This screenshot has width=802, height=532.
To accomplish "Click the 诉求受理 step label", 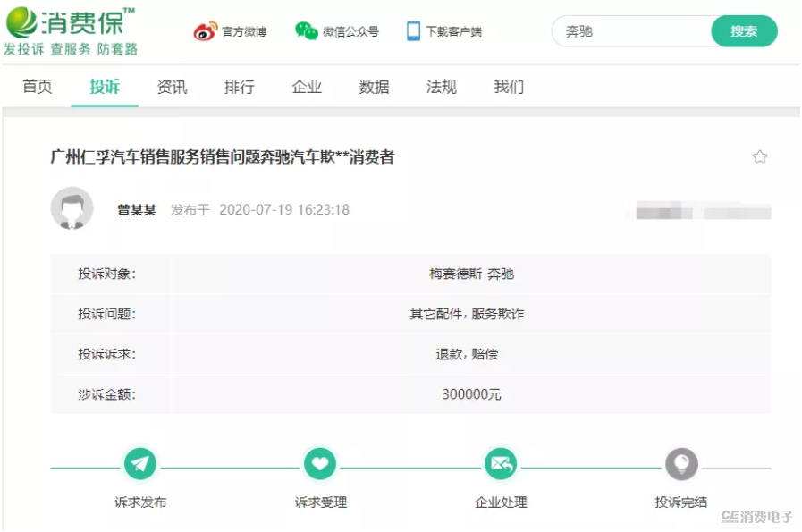I will coord(321,502).
